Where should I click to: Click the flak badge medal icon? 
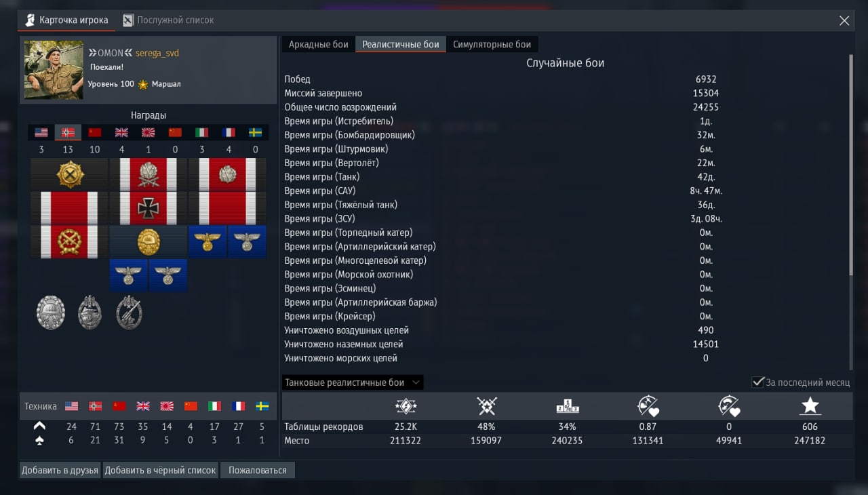coord(129,313)
